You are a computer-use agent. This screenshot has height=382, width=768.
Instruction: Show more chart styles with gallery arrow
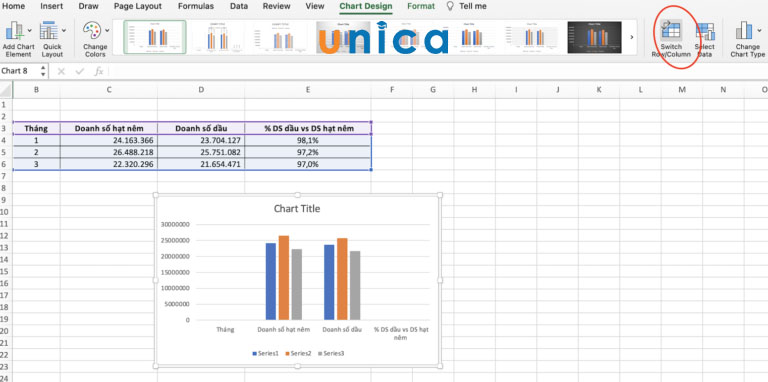pos(631,37)
